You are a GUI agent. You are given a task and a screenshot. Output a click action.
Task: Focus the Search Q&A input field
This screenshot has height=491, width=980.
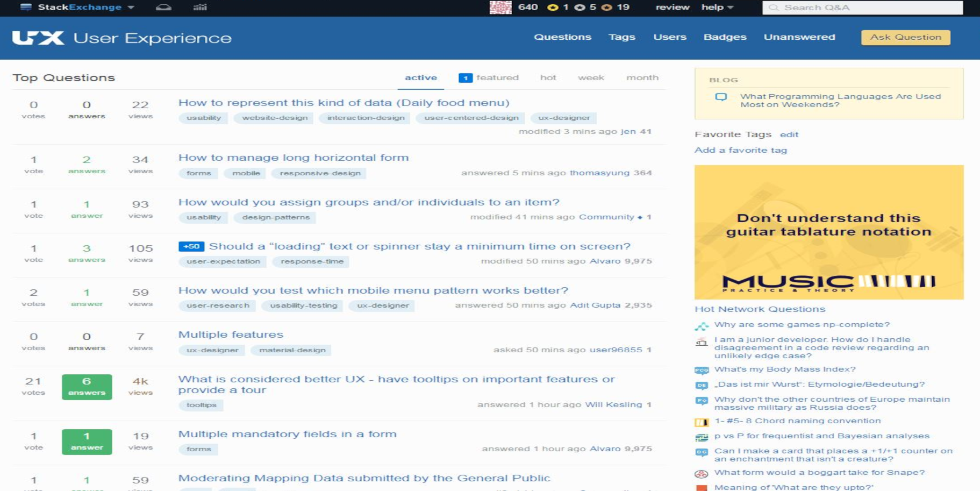point(863,8)
